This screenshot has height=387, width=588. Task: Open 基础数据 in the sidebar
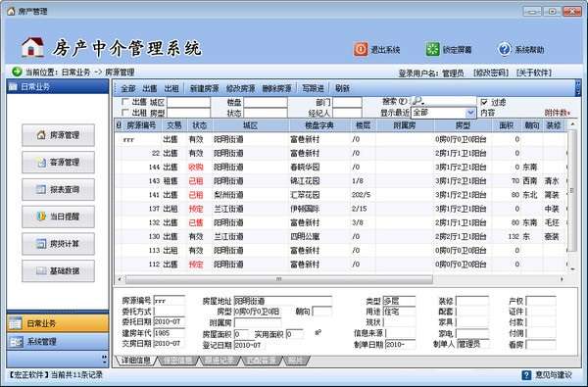58,270
